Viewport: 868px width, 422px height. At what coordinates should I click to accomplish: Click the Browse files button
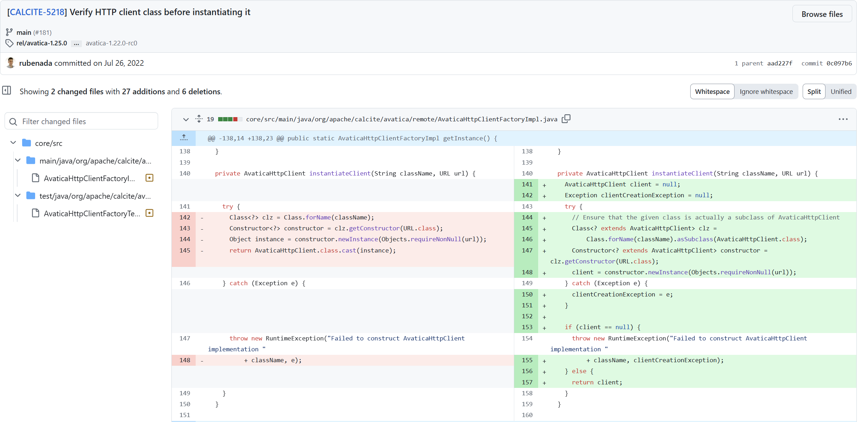click(822, 14)
